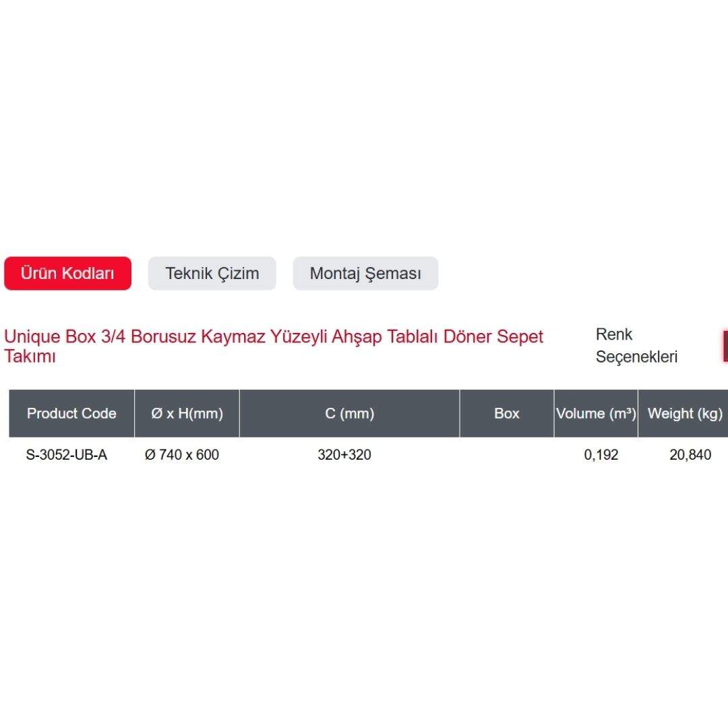The width and height of the screenshot is (728, 728).
Task: Select the Ø x H(mm) column header
Action: [187, 413]
